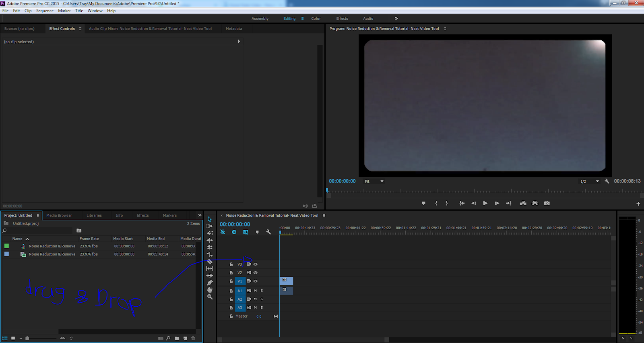Click the Lift button in Program monitor

(523, 203)
